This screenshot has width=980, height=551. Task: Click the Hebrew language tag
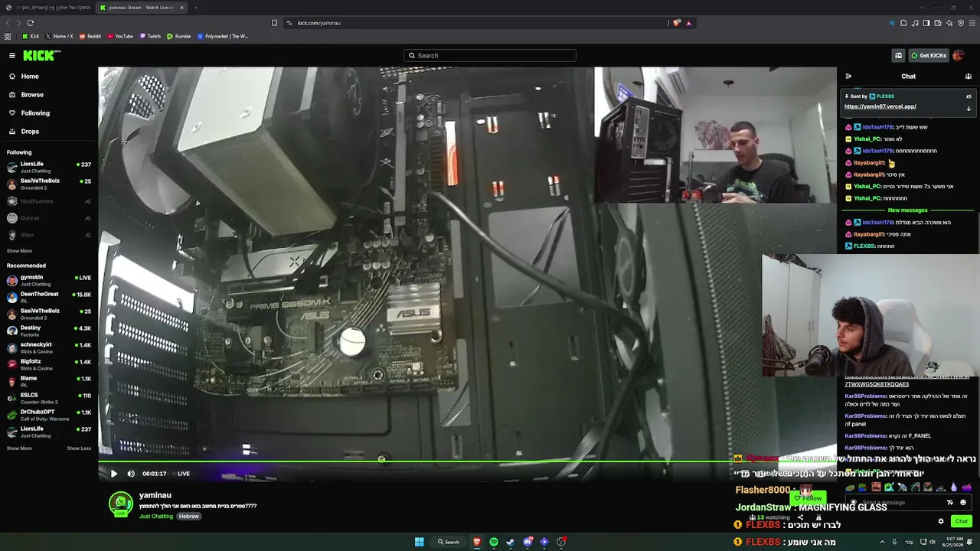click(x=189, y=517)
